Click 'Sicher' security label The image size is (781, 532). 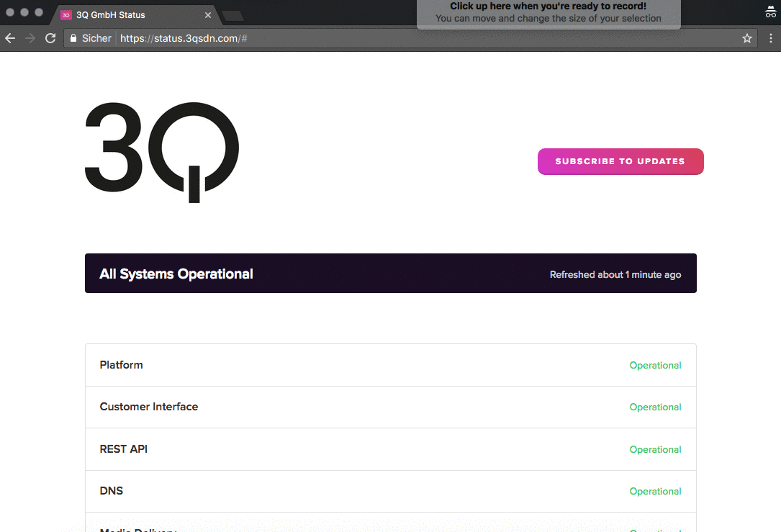pos(96,38)
